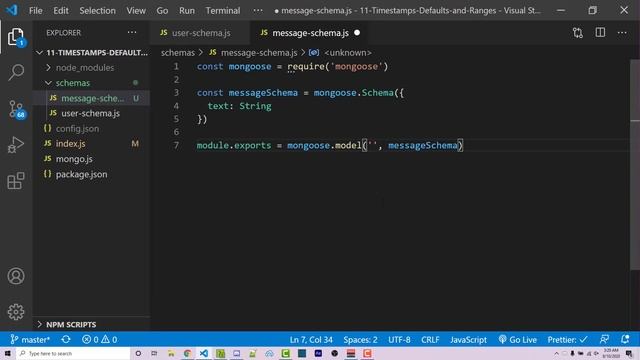The image size is (640, 360).
Task: Open the Accounts menu icon
Action: pyautogui.click(x=16, y=276)
